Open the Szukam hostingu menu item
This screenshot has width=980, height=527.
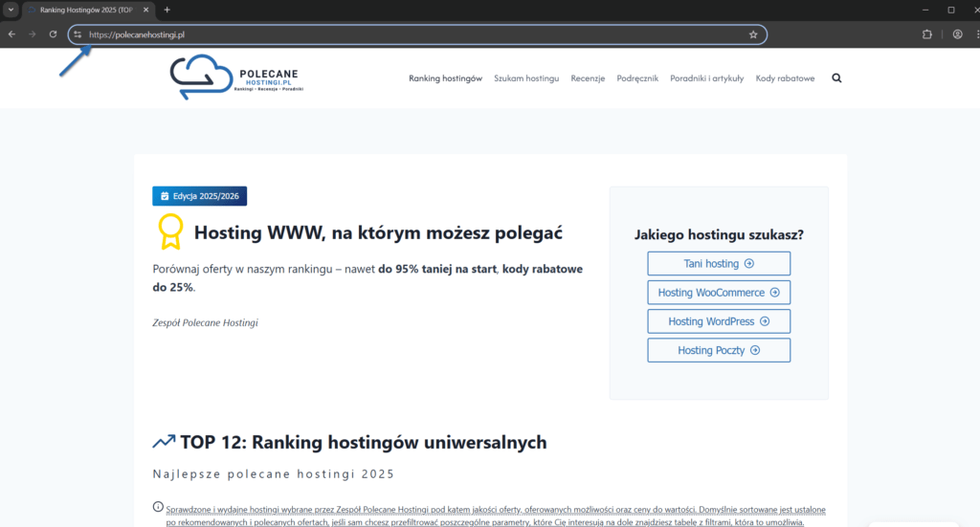click(526, 78)
